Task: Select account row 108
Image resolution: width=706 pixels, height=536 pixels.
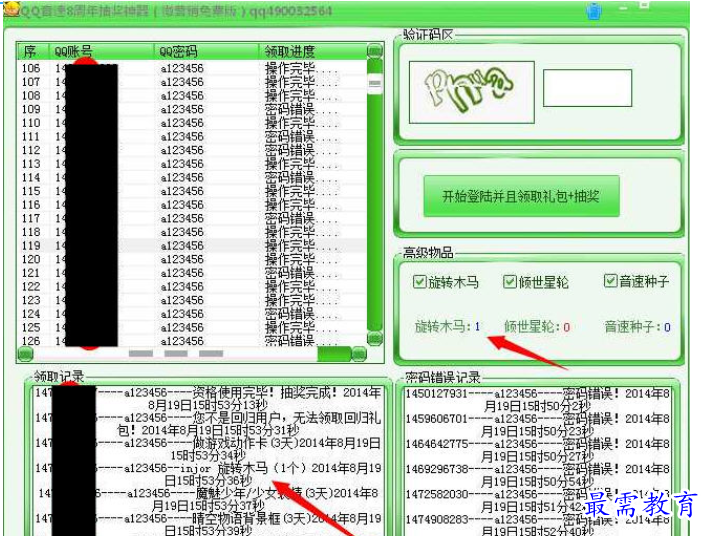Action: coord(192,95)
